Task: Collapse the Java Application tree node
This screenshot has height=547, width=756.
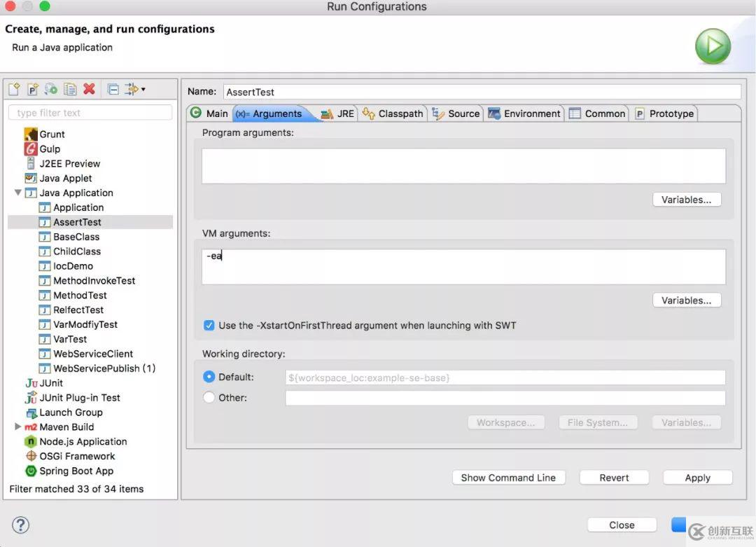Action: [x=18, y=193]
